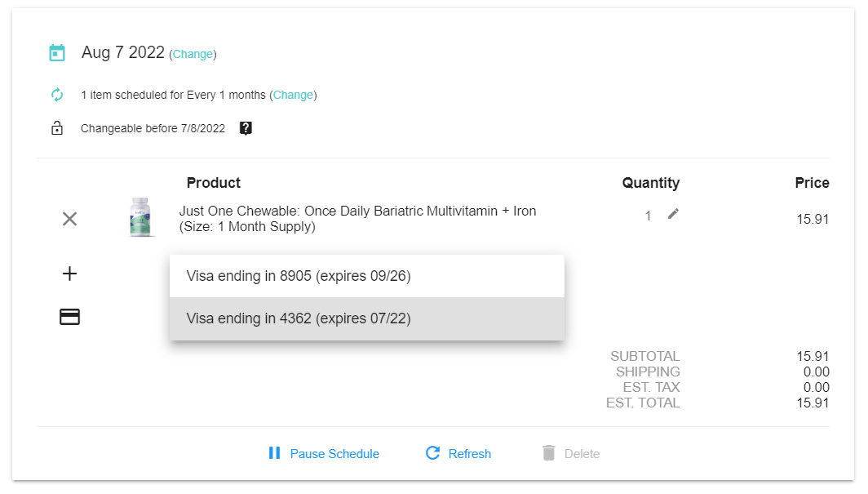Open the multivitamin bottle thumbnail
Image resolution: width=868 pixels, height=494 pixels.
click(141, 217)
